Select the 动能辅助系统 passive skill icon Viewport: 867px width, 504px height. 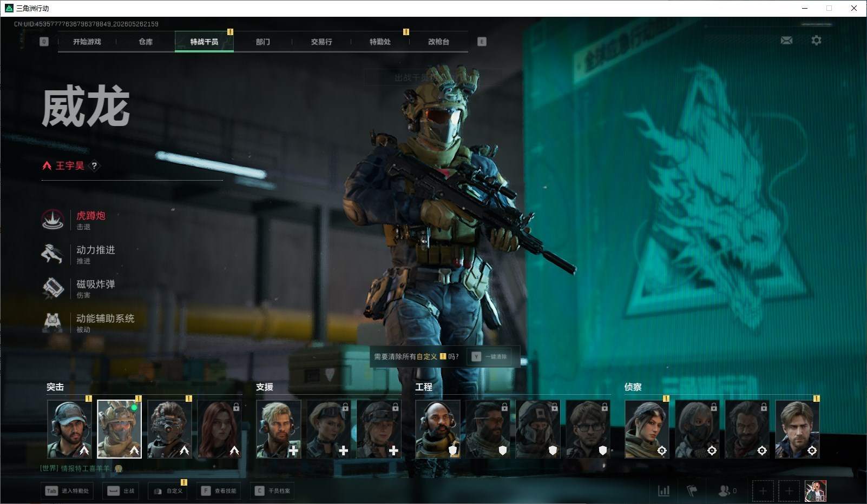click(52, 322)
